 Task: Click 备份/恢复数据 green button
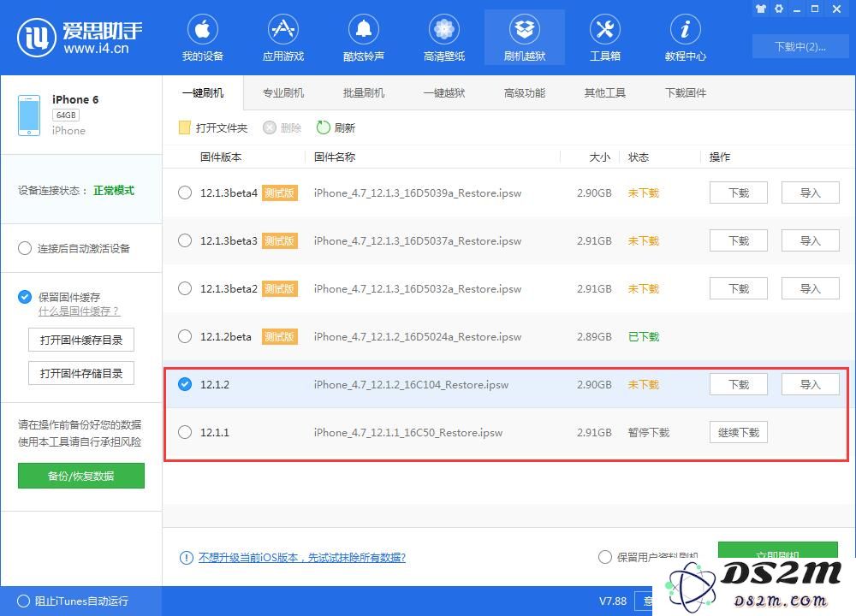point(80,476)
